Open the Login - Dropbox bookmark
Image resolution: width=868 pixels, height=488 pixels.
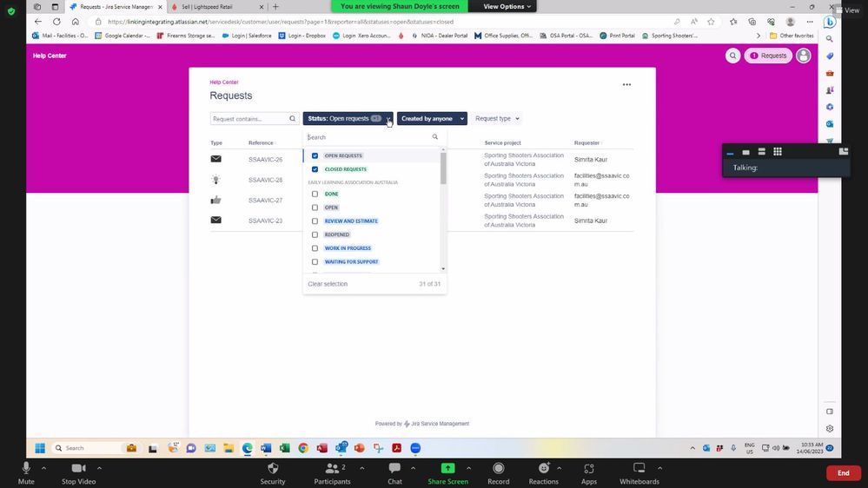click(302, 36)
